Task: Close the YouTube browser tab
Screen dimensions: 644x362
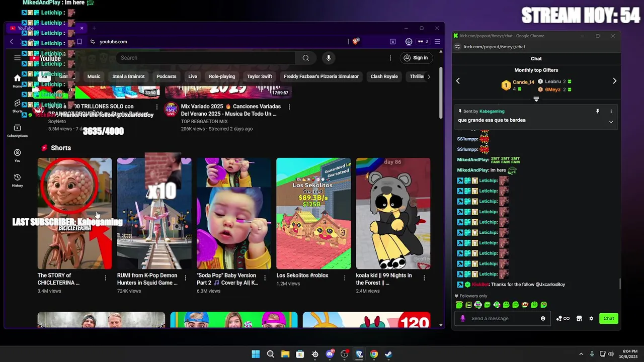Action: click(82, 28)
